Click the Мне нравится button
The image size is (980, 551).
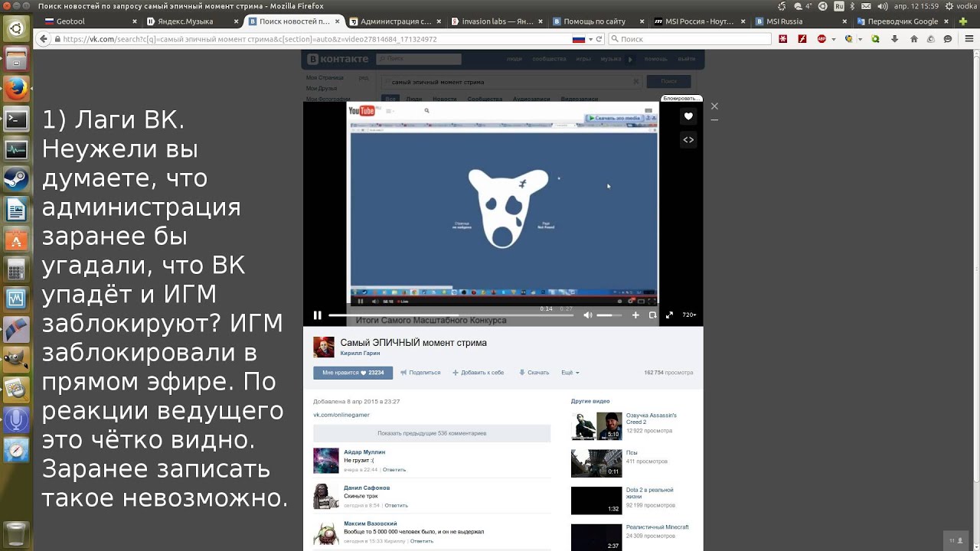(x=353, y=373)
